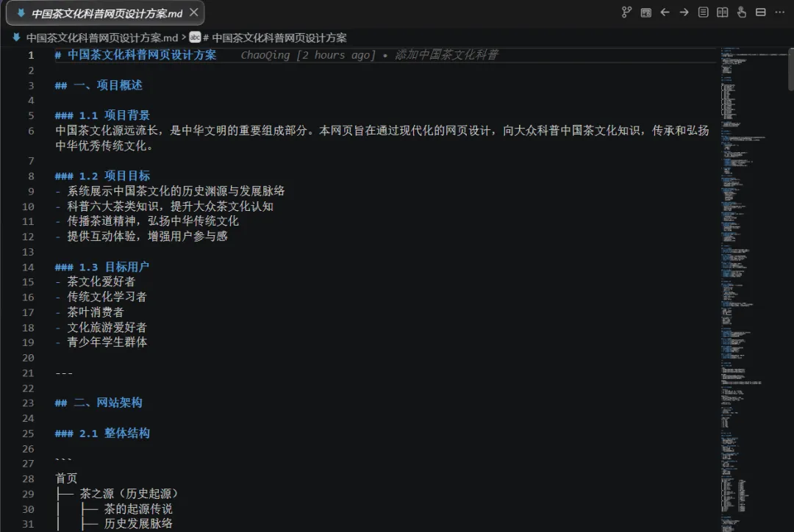Click the markdown file icon in the tab
Viewport: 794px width, 532px height.
pos(21,13)
